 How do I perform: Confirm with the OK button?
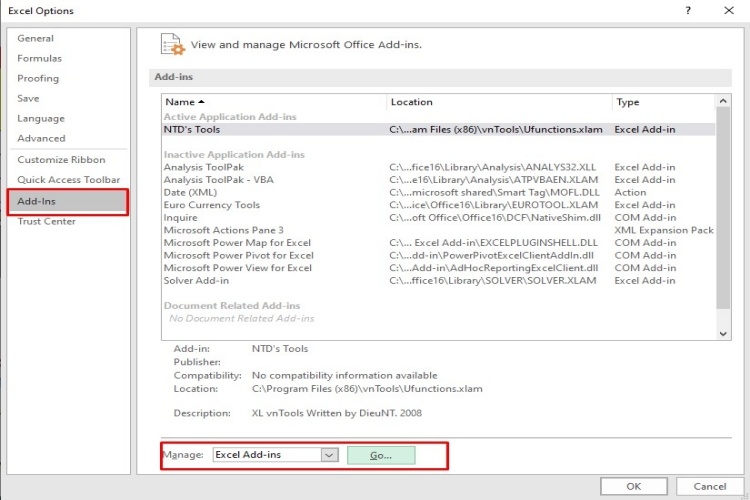point(634,487)
